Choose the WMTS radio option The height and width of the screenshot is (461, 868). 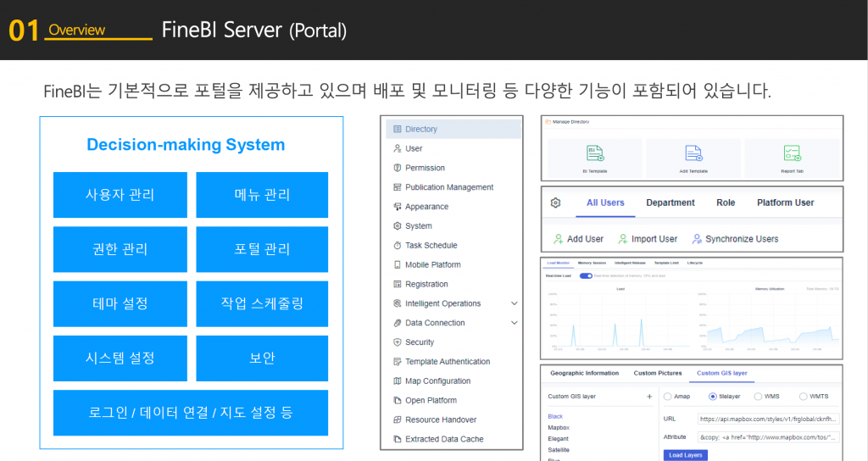click(803, 397)
